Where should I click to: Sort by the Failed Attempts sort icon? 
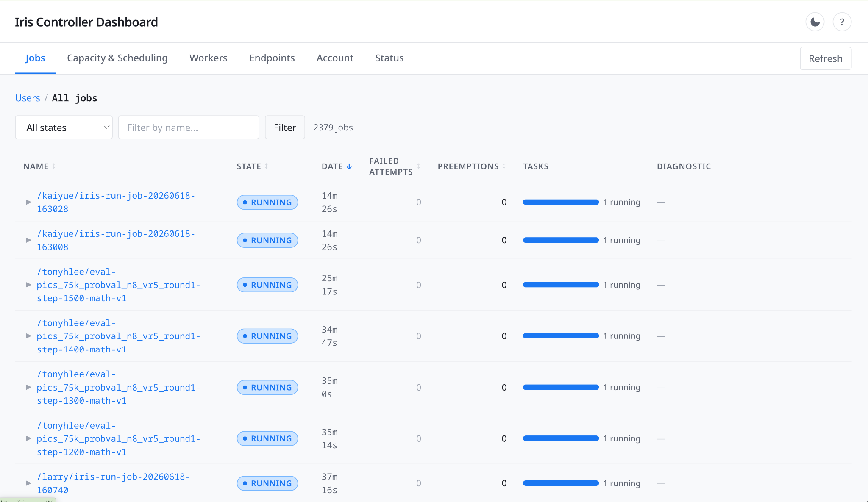click(419, 166)
